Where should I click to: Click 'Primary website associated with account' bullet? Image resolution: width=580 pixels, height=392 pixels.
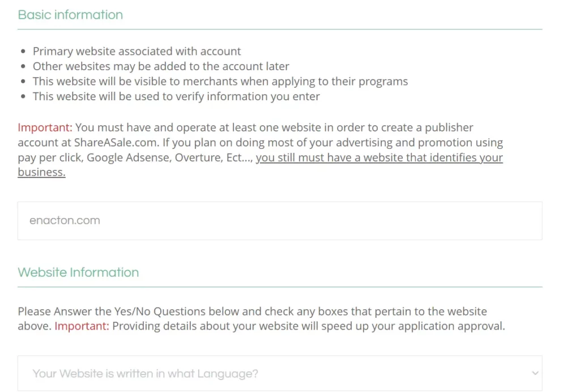[137, 51]
